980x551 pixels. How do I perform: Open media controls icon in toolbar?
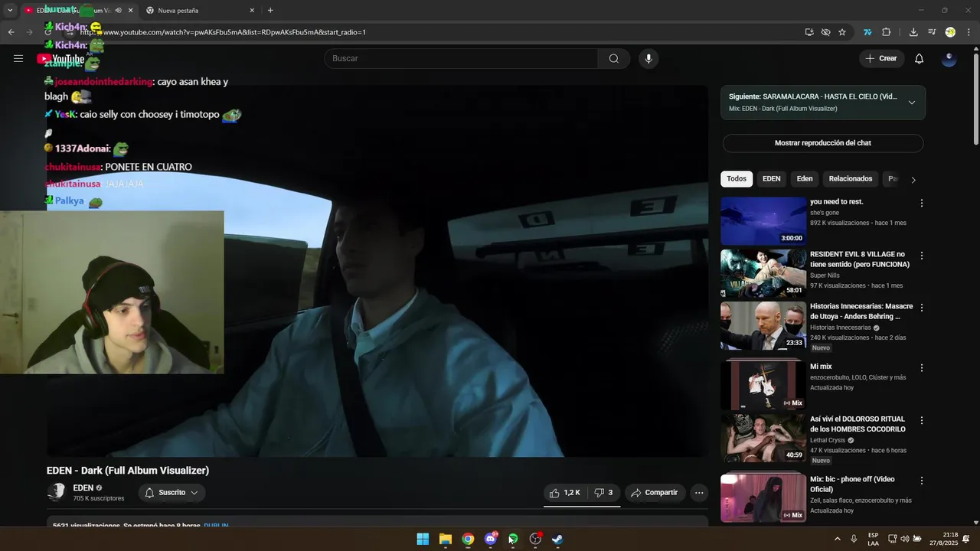coord(932,32)
